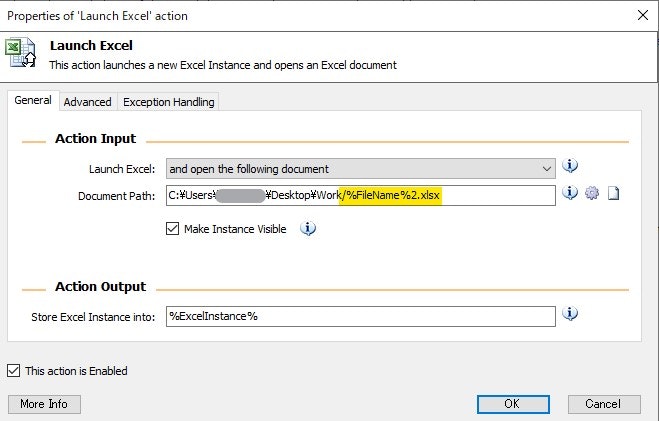Click the Store Excel Instance into field
The height and width of the screenshot is (421, 659).
click(361, 316)
